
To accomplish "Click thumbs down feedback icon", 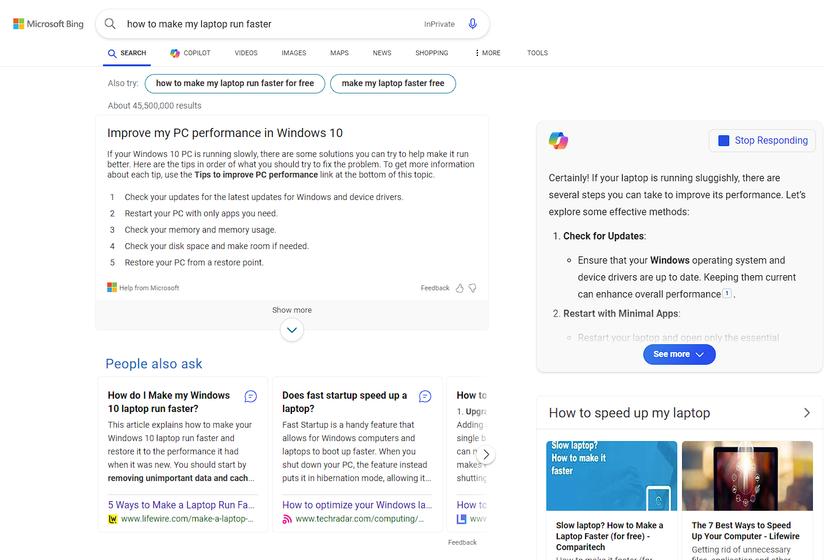I will pos(473,288).
